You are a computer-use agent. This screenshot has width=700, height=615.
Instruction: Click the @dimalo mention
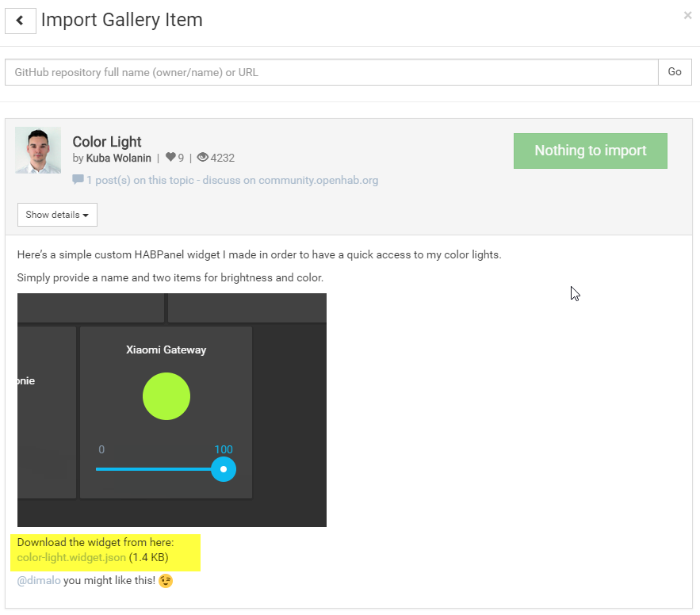pyautogui.click(x=39, y=581)
